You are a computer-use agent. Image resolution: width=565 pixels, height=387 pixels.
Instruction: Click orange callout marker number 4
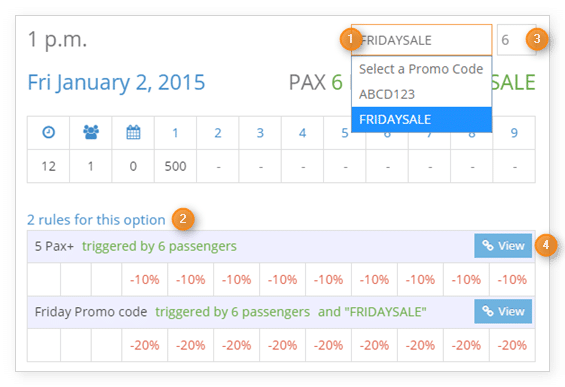coord(546,245)
